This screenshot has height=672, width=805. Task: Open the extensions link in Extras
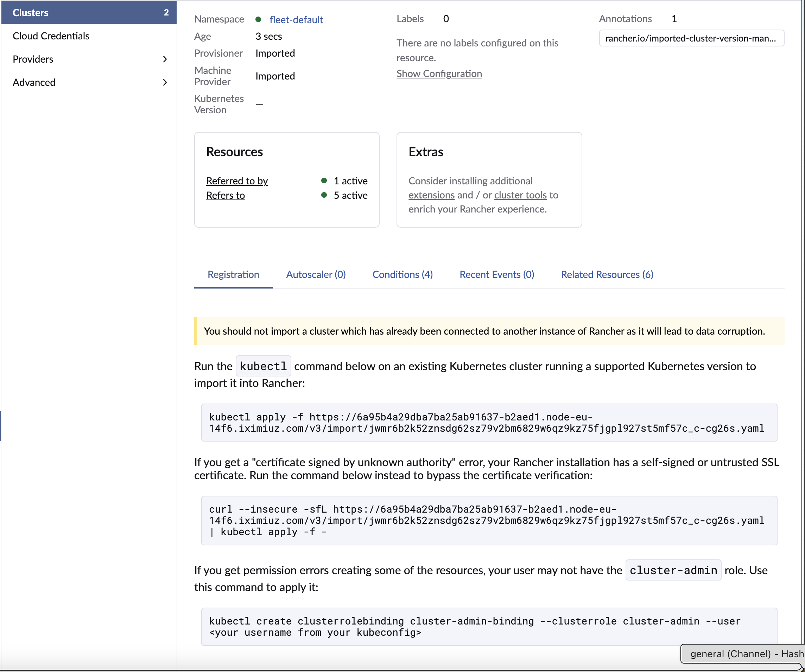point(431,195)
